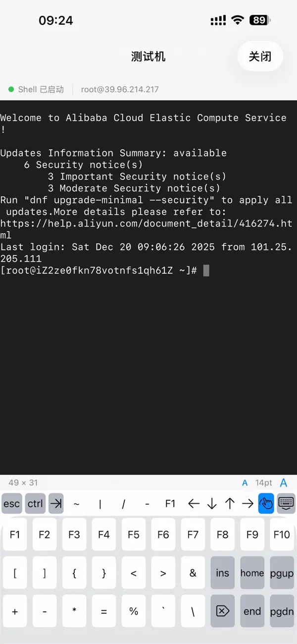The width and height of the screenshot is (297, 644).
Task: Tap the terminal command prompt cursor
Action: point(205,270)
